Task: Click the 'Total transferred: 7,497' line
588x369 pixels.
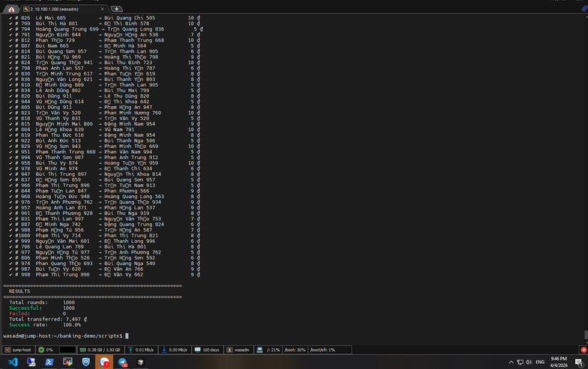Action: 48,319
